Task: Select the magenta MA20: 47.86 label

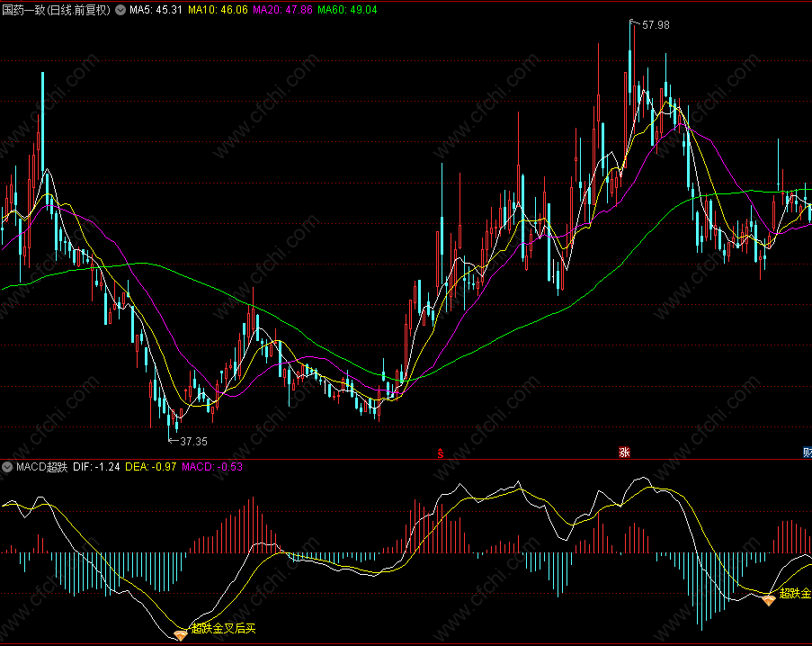Action: coord(282,10)
